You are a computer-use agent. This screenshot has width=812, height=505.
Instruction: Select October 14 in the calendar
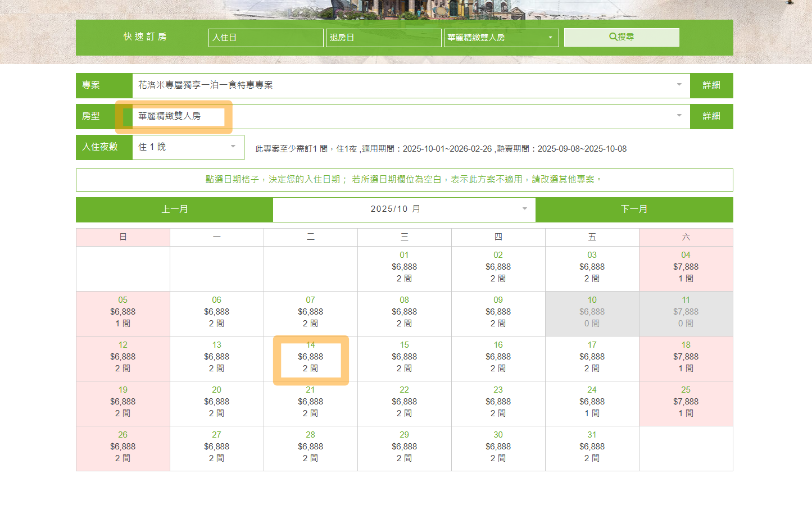(311, 357)
